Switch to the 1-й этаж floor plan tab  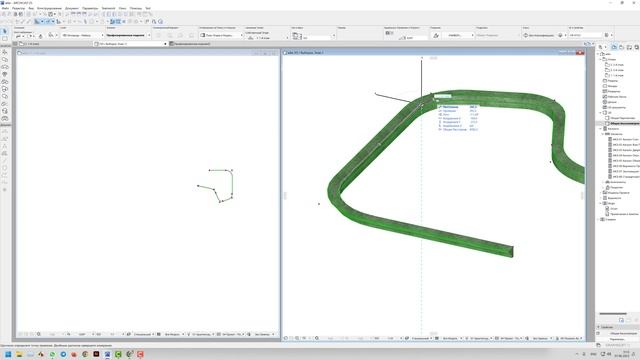[x=32, y=44]
